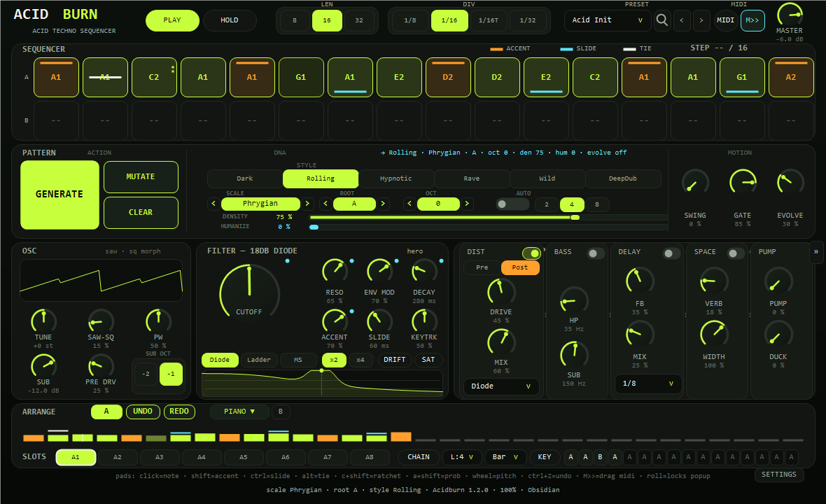This screenshot has height=504, width=826.
Task: Click the RESO knob
Action: click(x=335, y=272)
